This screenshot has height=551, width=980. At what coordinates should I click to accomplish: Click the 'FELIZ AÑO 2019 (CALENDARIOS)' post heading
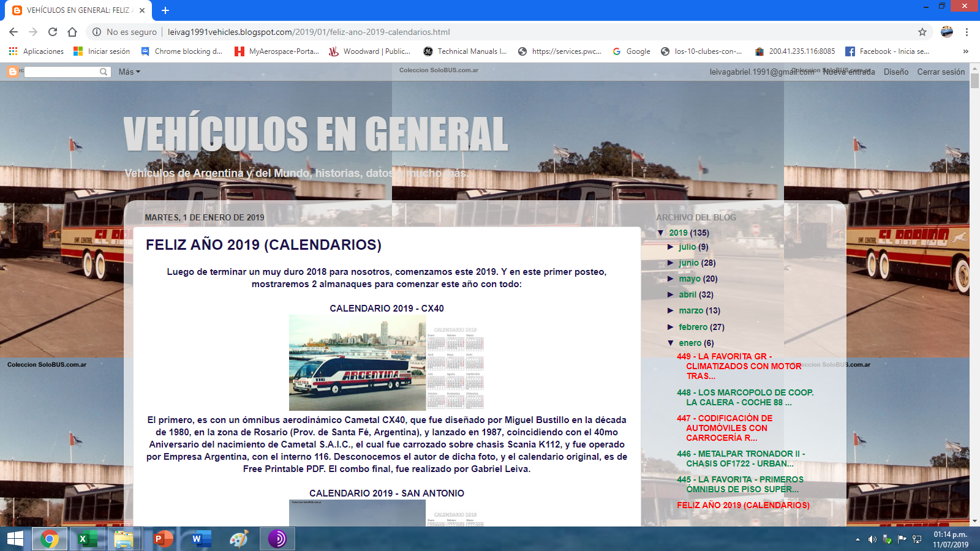tap(263, 245)
